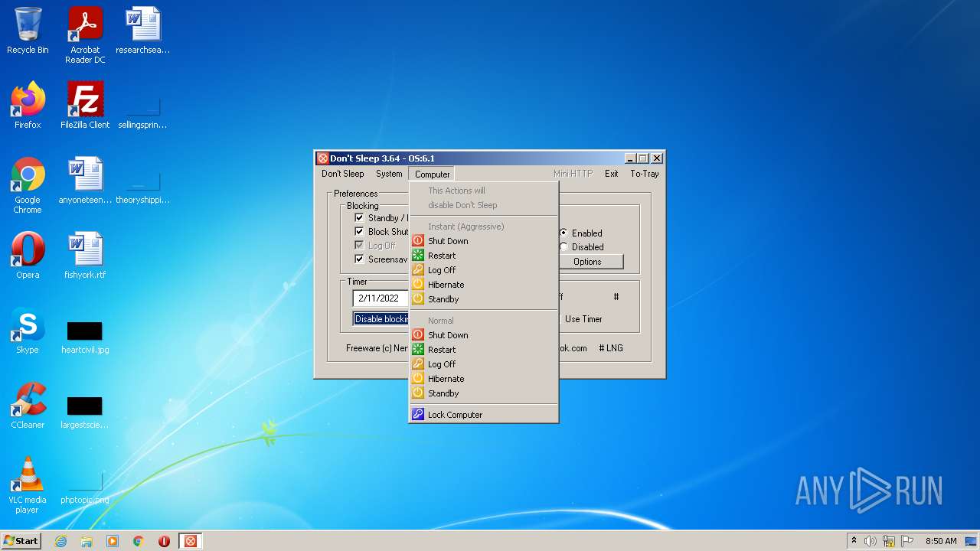This screenshot has height=551, width=980.
Task: Choose Standby in the Instant (Aggressive) section
Action: 483,299
